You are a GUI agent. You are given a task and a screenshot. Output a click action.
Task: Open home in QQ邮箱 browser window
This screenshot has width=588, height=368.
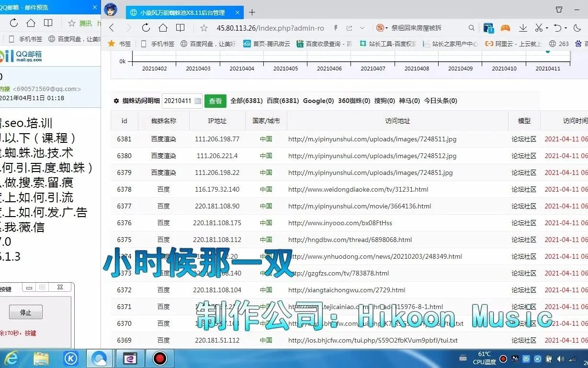pyautogui.click(x=31, y=23)
